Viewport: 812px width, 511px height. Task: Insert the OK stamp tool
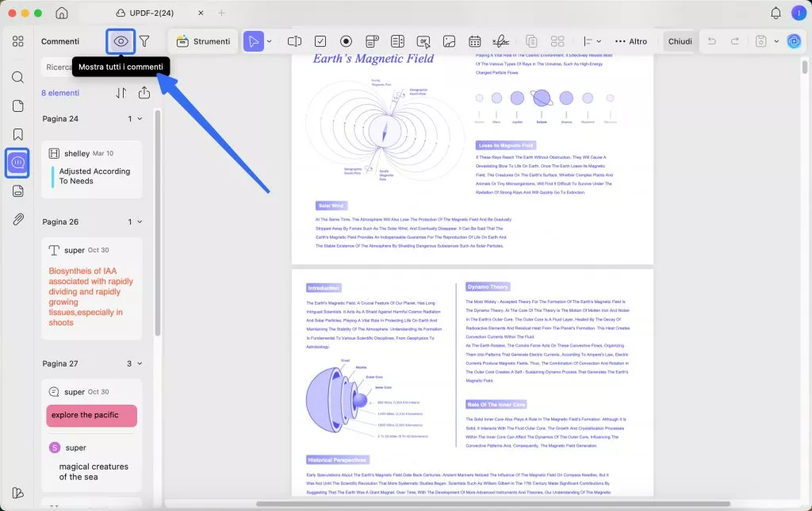[x=425, y=41]
